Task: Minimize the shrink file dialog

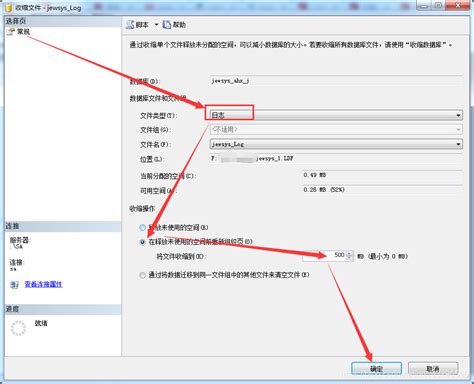Action: pyautogui.click(x=423, y=5)
